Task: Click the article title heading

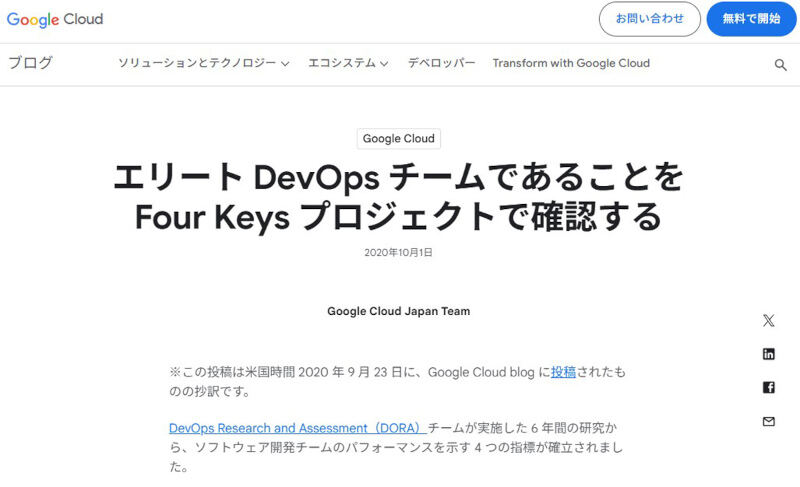Action: [398, 197]
